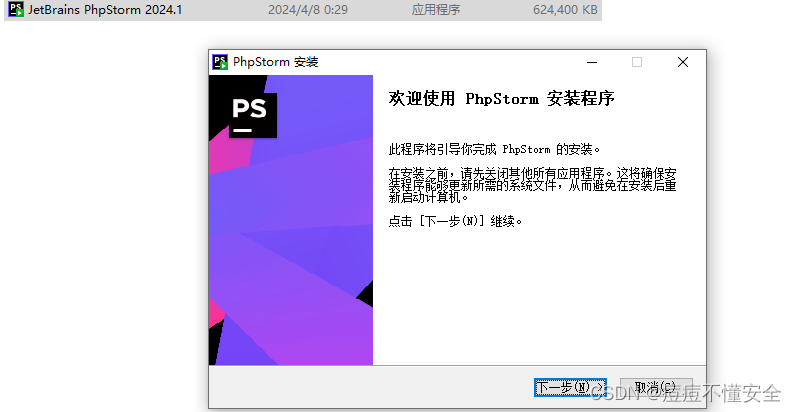The image size is (797, 412).
Task: Click the 下一步(N) button to continue
Action: pos(570,388)
